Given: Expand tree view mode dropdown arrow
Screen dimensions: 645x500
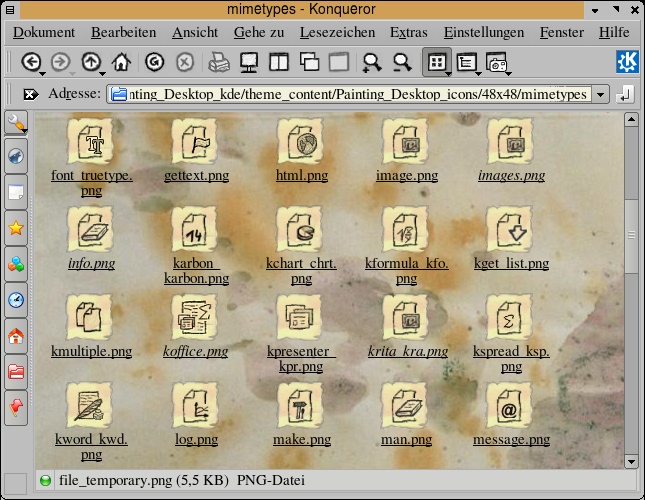Looking at the screenshot, I should pyautogui.click(x=478, y=74).
